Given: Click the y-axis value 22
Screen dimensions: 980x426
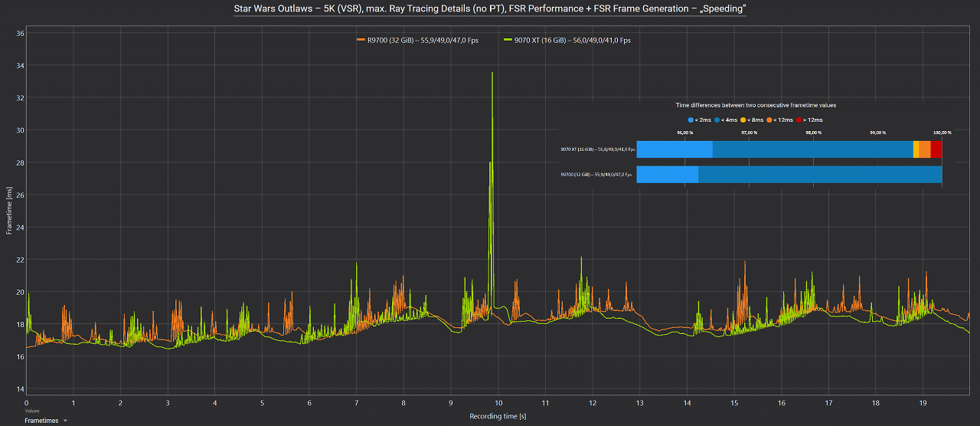Looking at the screenshot, I should [21, 260].
